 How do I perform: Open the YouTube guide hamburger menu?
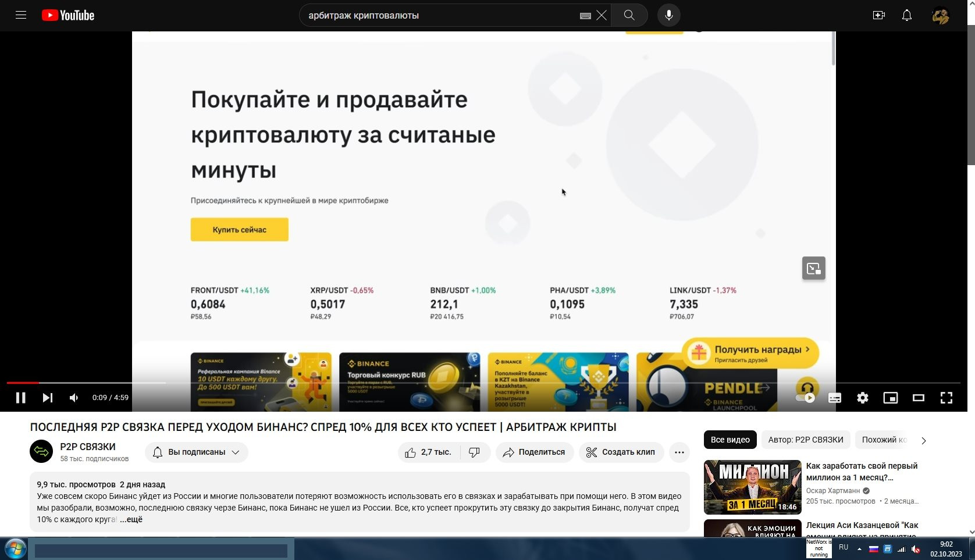tap(21, 15)
